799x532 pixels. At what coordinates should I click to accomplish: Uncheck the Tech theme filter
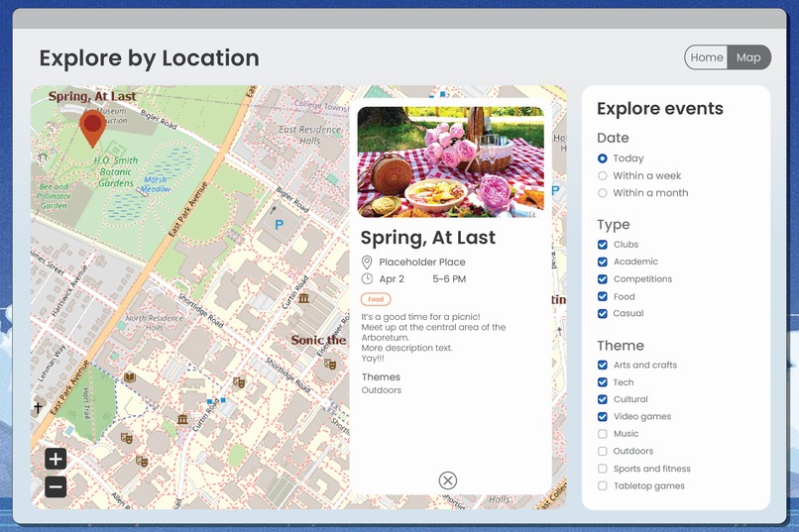click(x=603, y=382)
